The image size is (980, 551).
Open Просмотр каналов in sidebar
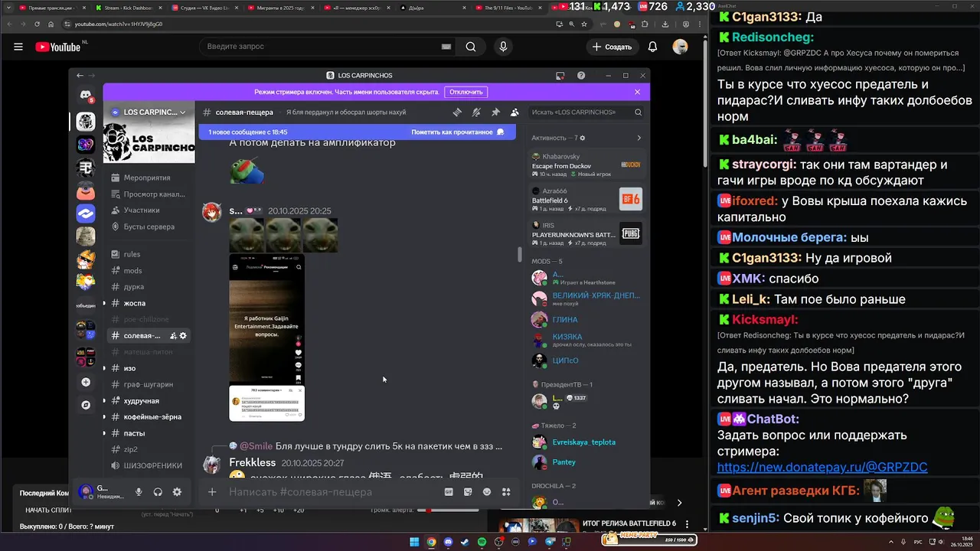(149, 194)
